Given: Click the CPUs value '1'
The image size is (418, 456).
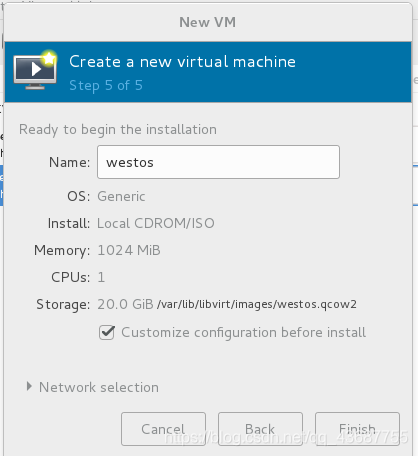Looking at the screenshot, I should (101, 277).
